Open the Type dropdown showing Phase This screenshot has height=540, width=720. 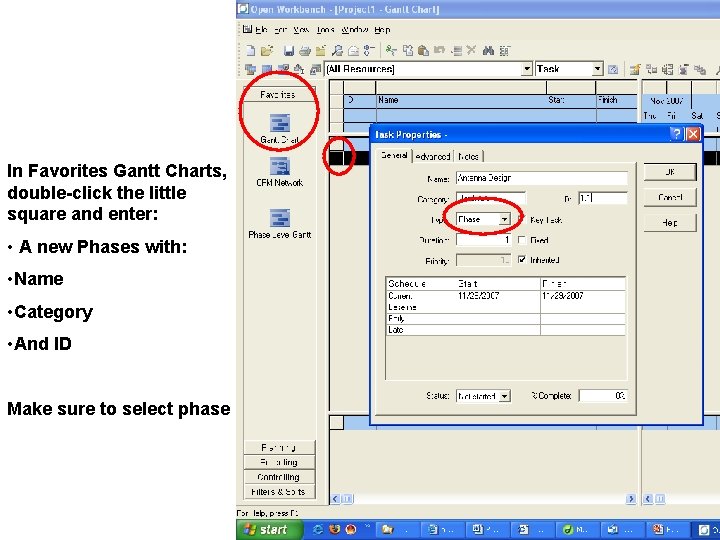[x=504, y=219]
